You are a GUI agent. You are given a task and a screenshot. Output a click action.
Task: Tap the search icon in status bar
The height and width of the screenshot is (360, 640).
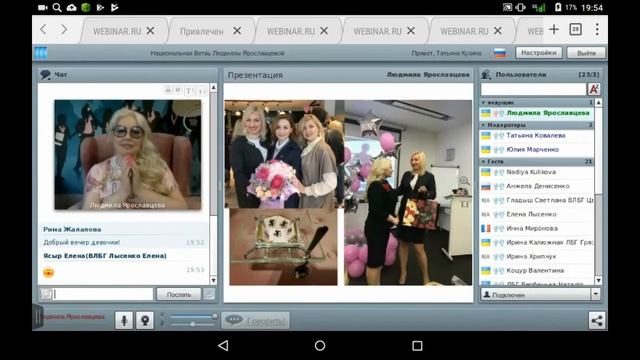(57, 7)
